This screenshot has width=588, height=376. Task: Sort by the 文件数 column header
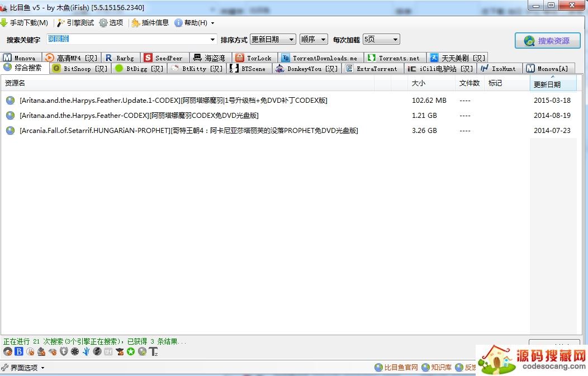[470, 83]
